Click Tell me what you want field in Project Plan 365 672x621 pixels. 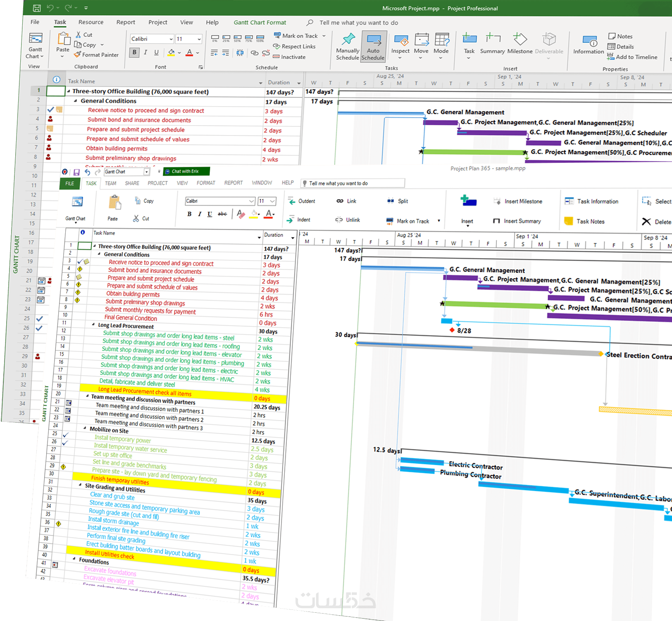click(x=353, y=183)
